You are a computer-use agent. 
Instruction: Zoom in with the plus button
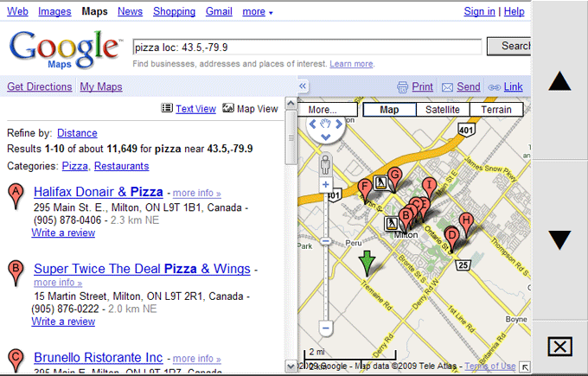pyautogui.click(x=325, y=184)
